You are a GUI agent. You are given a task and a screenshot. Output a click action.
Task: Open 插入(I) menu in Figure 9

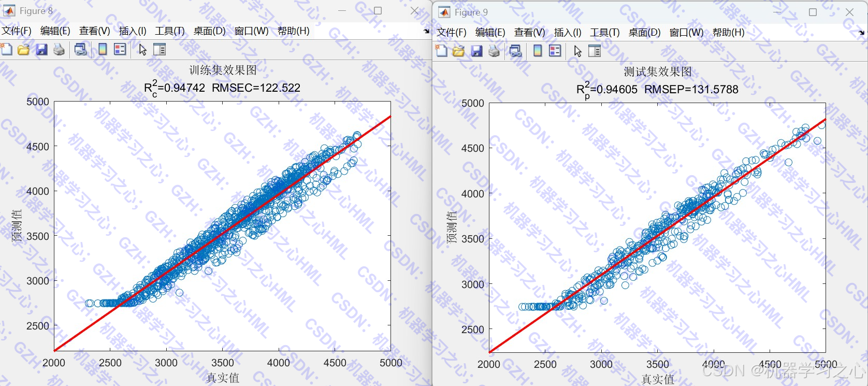click(568, 33)
